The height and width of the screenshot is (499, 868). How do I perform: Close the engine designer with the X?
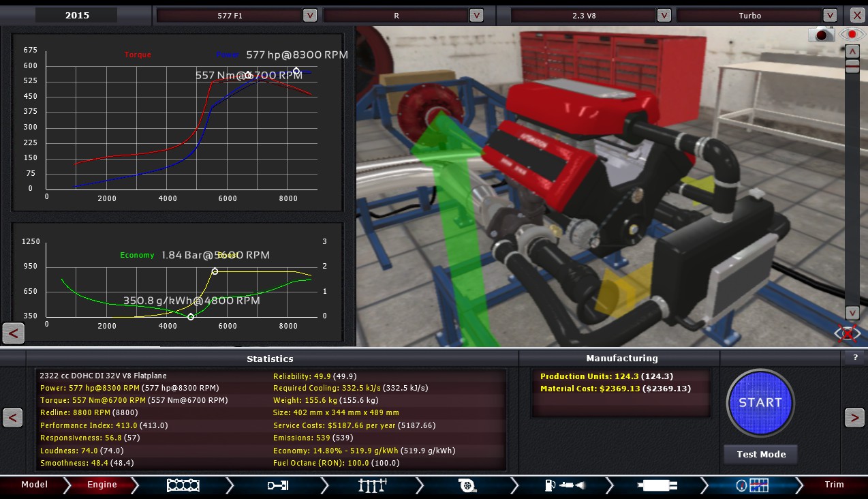coord(857,15)
